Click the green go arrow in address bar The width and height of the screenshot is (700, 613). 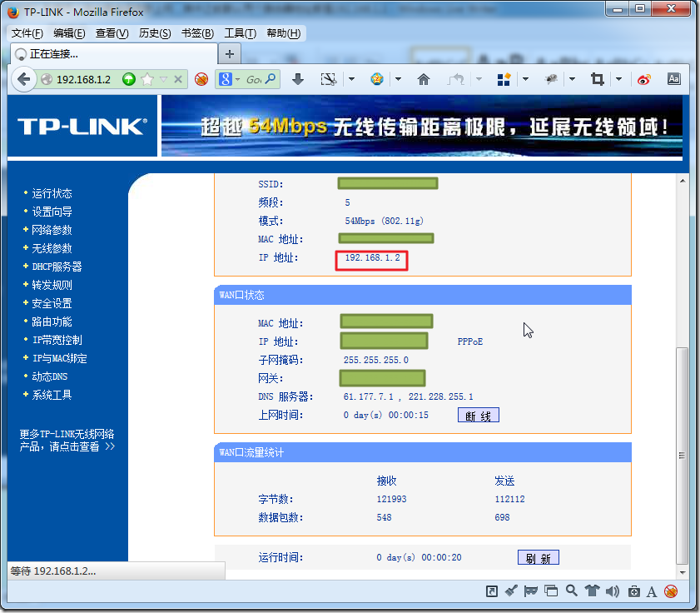[128, 79]
